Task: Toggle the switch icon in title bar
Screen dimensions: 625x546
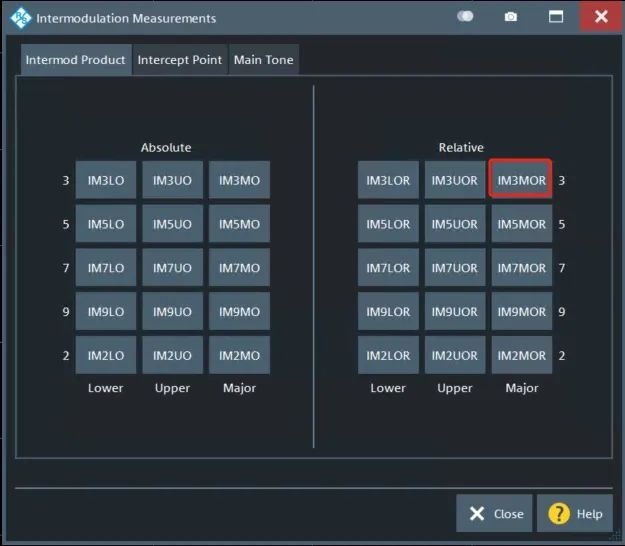Action: pyautogui.click(x=465, y=17)
